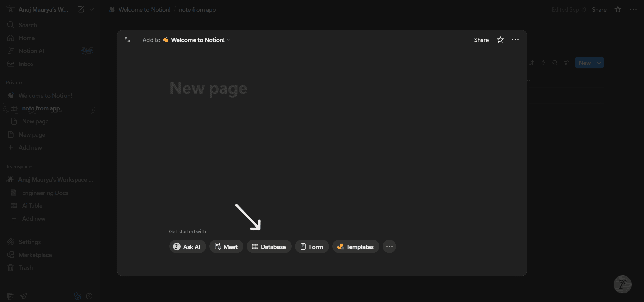
Task: Open help with the question mark icon
Action: pos(89,296)
